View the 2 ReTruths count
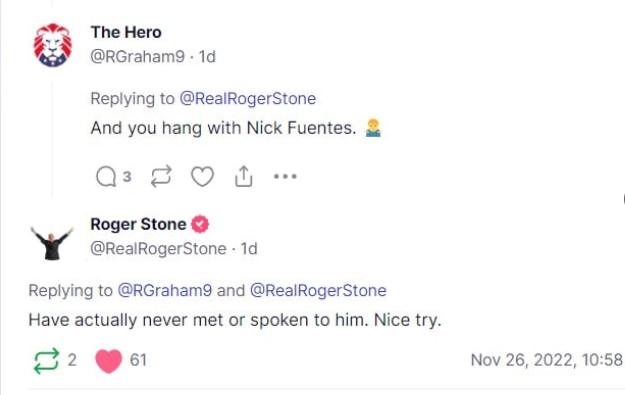The image size is (625, 395). [x=72, y=360]
